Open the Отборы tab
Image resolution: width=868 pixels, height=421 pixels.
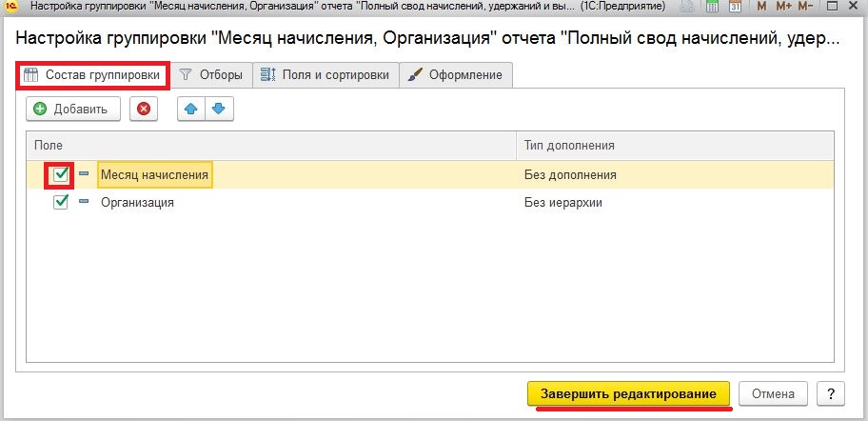211,75
